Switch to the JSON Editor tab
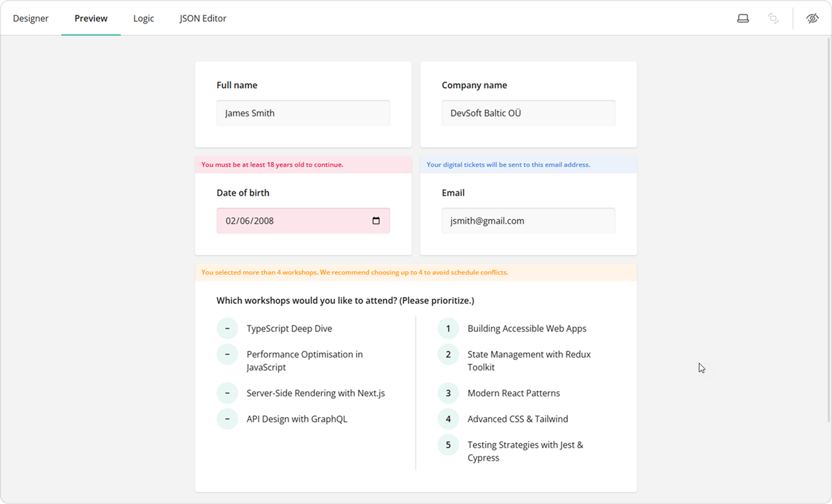Image resolution: width=832 pixels, height=504 pixels. 203,18
